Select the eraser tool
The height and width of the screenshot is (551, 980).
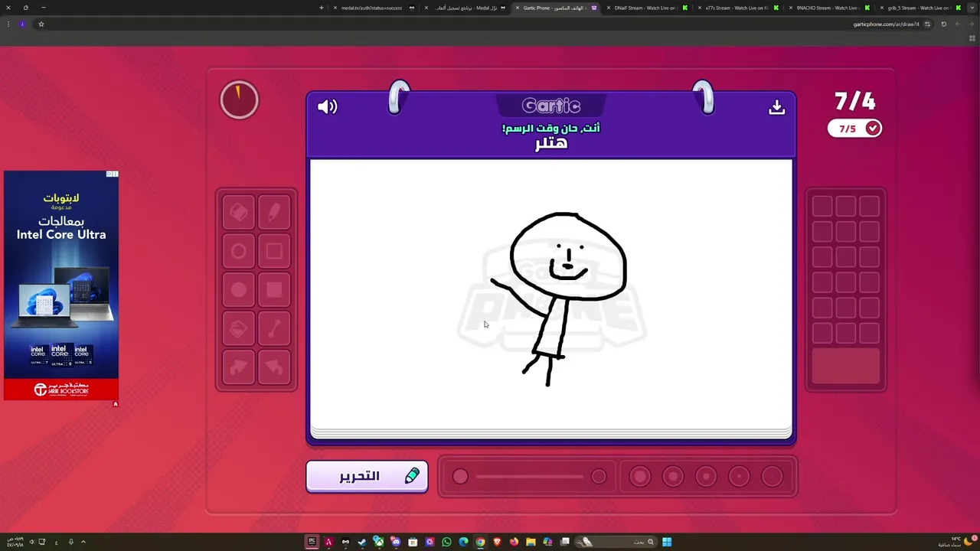[238, 212]
